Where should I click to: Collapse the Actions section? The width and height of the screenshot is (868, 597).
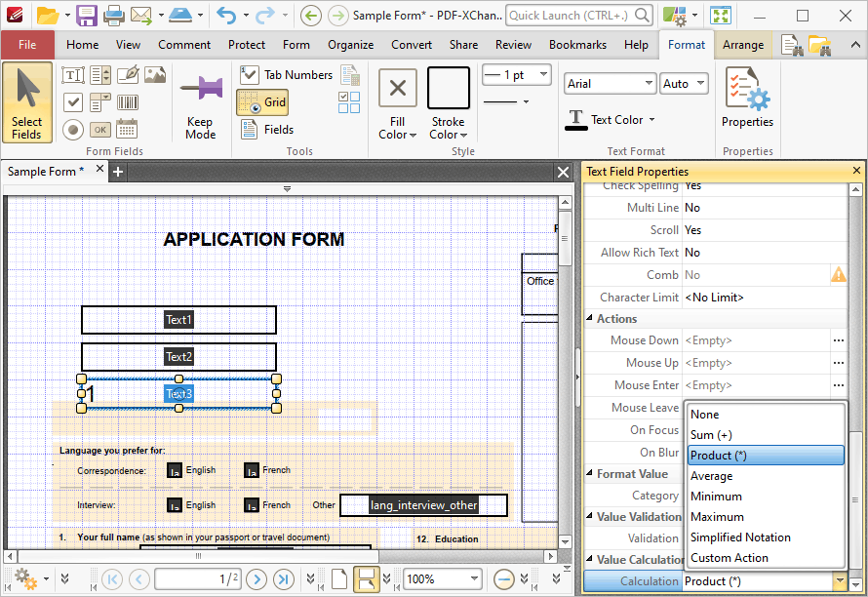[589, 318]
